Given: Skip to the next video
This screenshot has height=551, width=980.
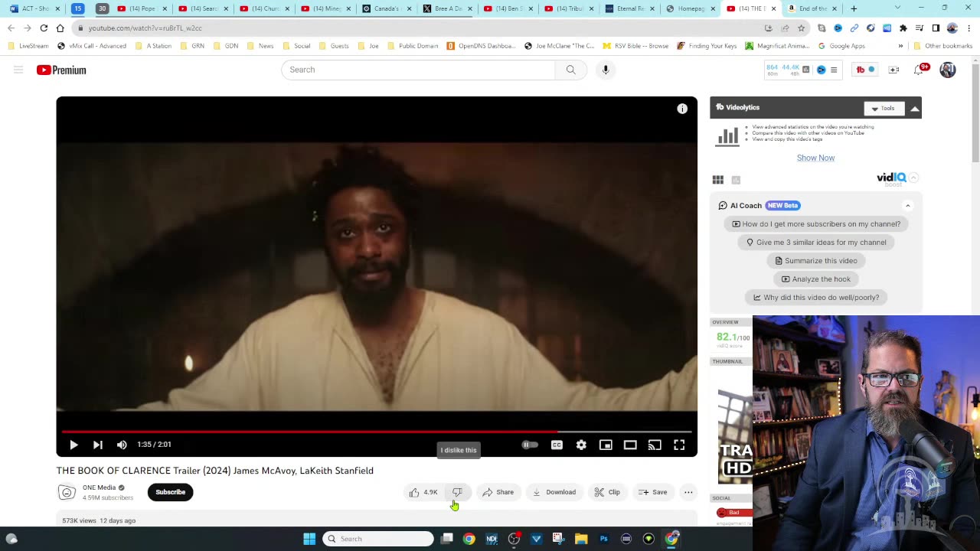Looking at the screenshot, I should [98, 445].
